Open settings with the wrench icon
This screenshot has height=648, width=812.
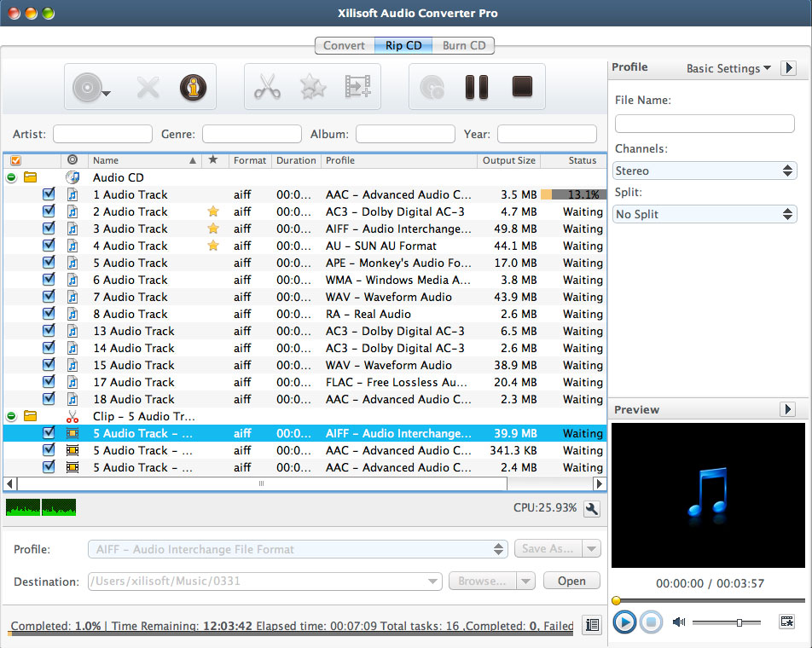pos(591,508)
